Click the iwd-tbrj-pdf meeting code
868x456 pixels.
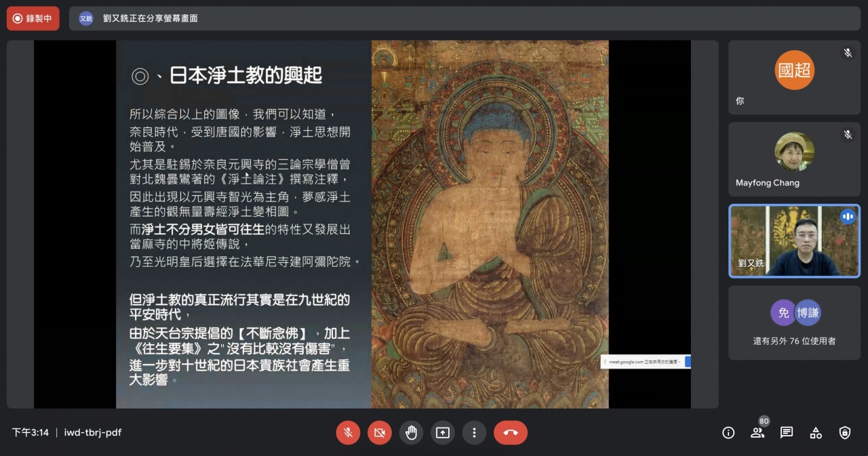(93, 432)
